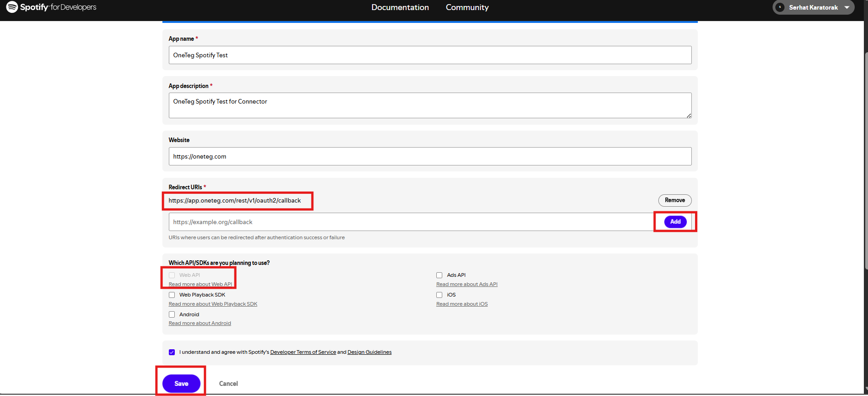Toggle the Web API checkbox

(x=172, y=275)
